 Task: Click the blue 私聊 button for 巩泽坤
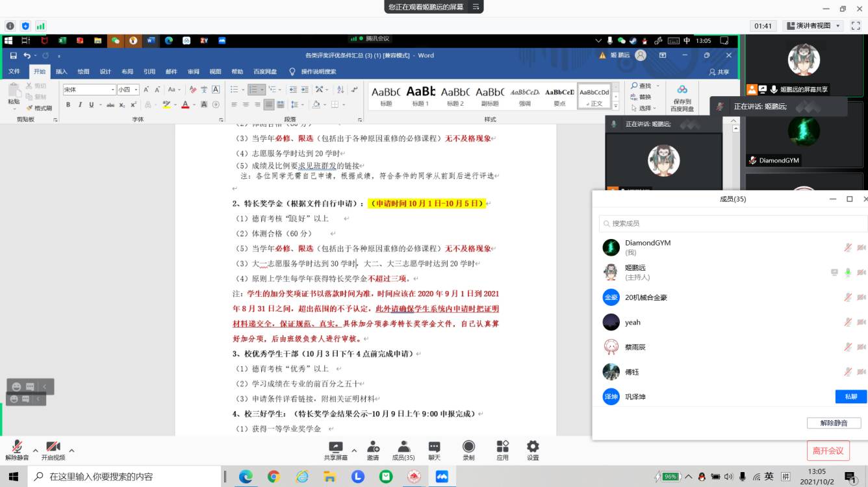[850, 397]
